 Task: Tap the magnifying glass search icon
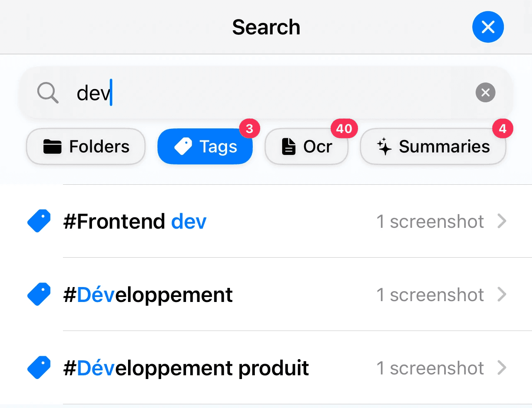tap(48, 92)
